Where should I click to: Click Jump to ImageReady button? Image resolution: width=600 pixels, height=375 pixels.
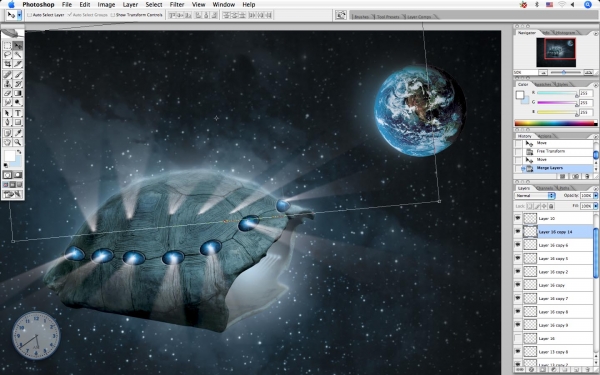click(13, 194)
